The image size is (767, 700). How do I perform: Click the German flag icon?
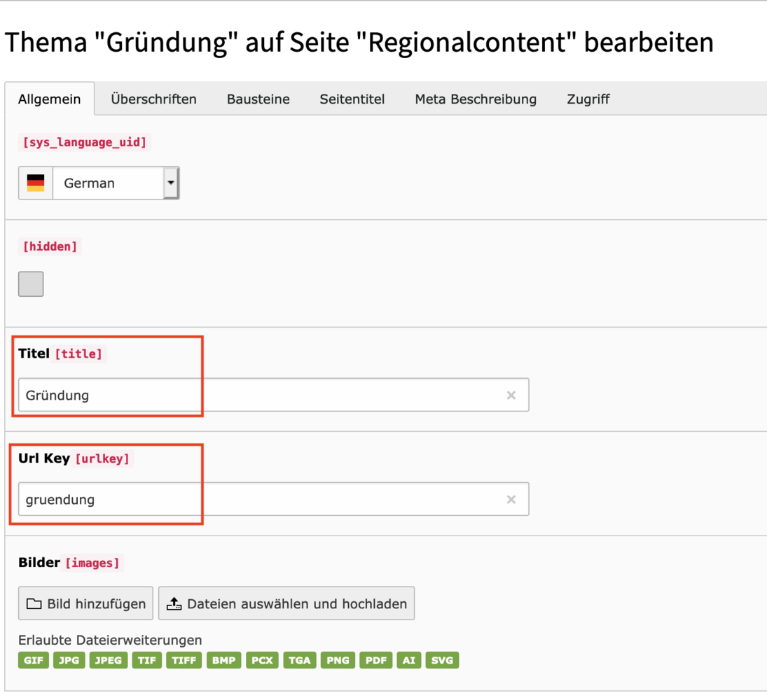click(x=36, y=183)
